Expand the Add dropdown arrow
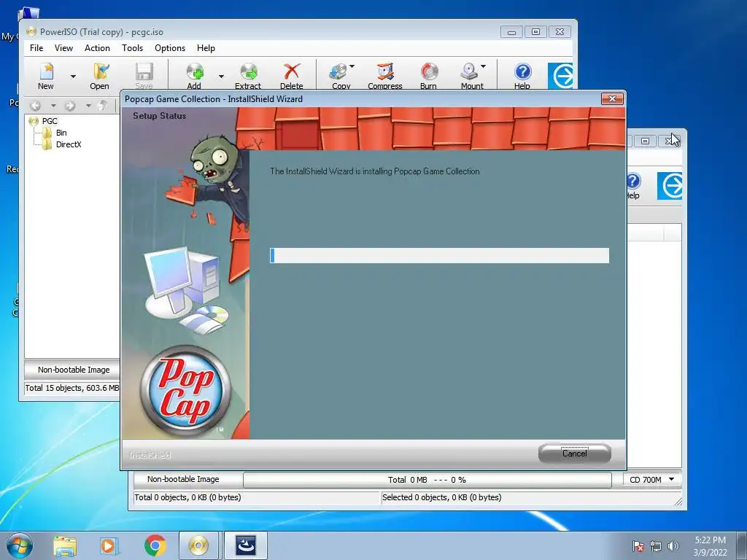Screen dimensions: 747x560 (x=221, y=76)
